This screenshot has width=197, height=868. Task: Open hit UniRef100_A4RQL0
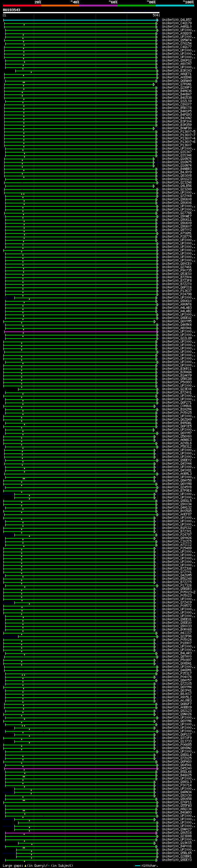click(177, 26)
